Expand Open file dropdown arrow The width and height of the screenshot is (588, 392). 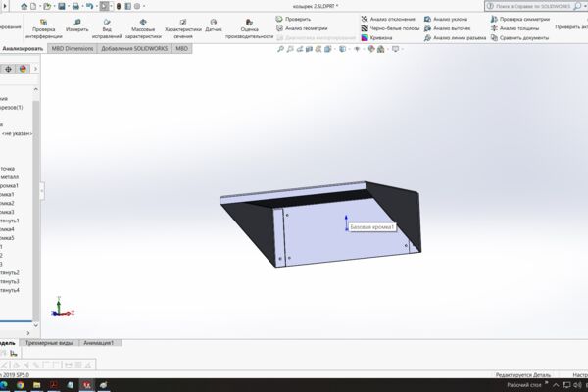tap(54, 6)
